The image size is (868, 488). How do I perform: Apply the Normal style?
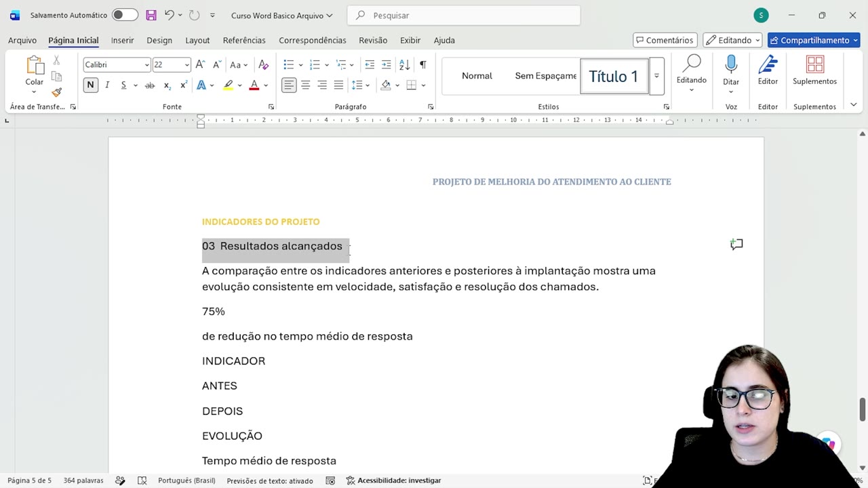coord(477,76)
